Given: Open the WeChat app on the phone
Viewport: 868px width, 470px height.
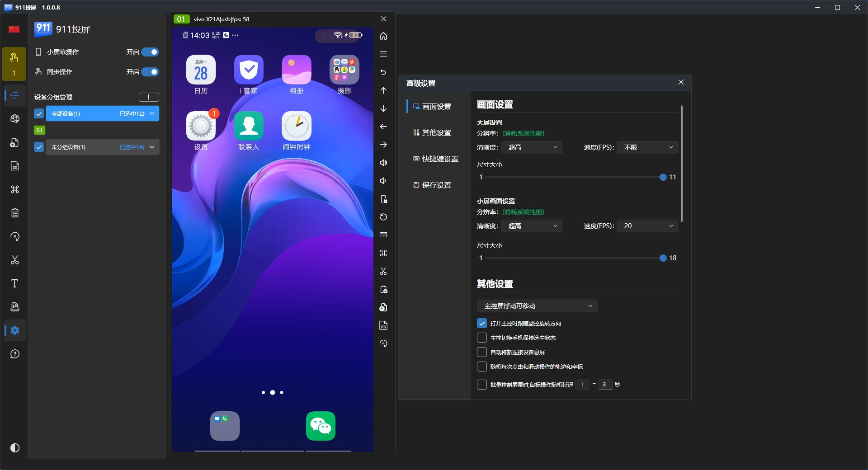Looking at the screenshot, I should click(x=321, y=426).
